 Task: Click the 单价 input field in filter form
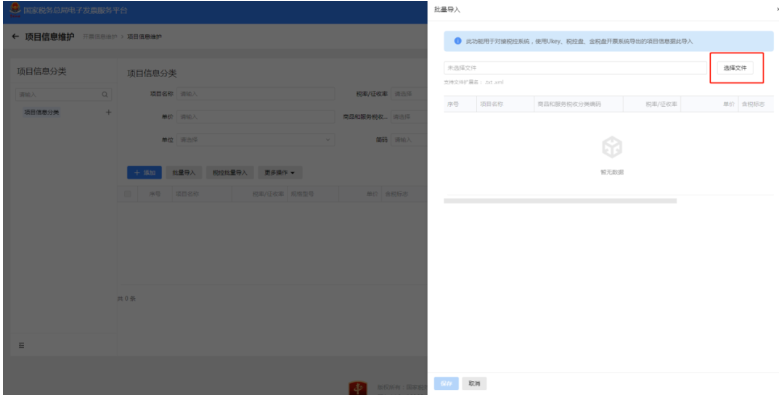point(255,117)
